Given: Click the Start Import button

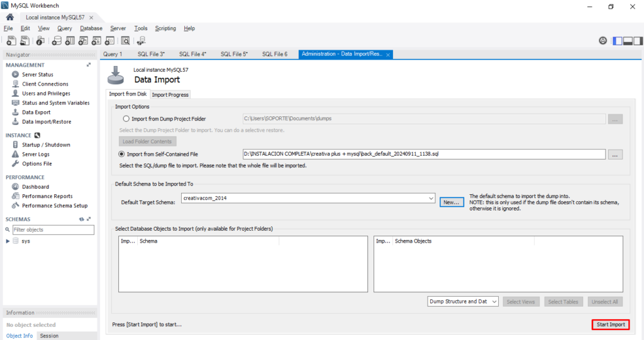Looking at the screenshot, I should point(611,324).
